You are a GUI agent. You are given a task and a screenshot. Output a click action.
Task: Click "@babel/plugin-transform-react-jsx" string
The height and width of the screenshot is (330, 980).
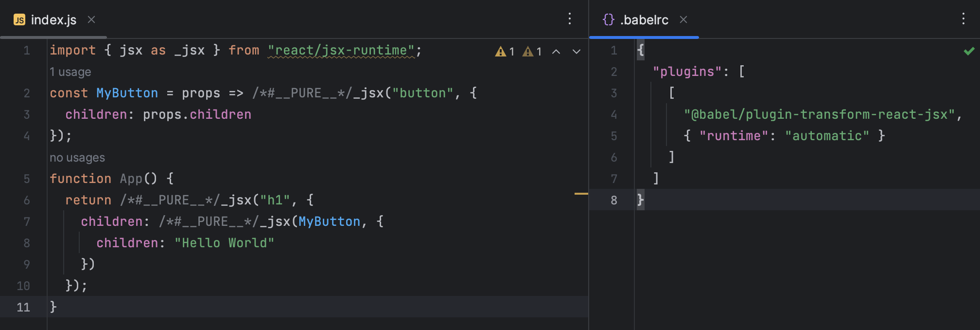click(820, 114)
